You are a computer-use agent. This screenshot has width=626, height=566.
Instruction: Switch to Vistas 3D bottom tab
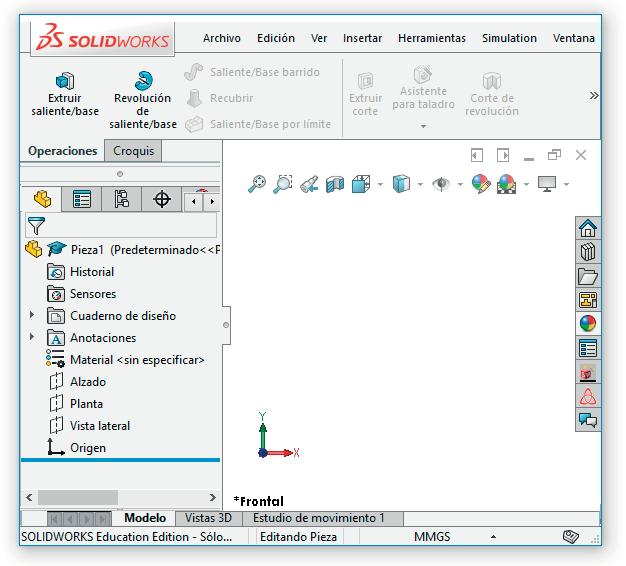[x=208, y=518]
